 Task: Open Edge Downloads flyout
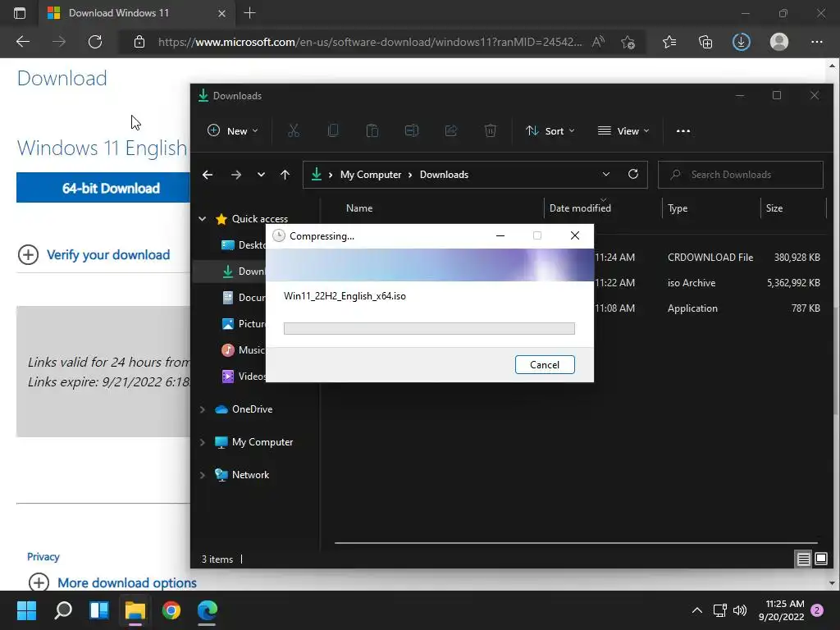point(742,42)
